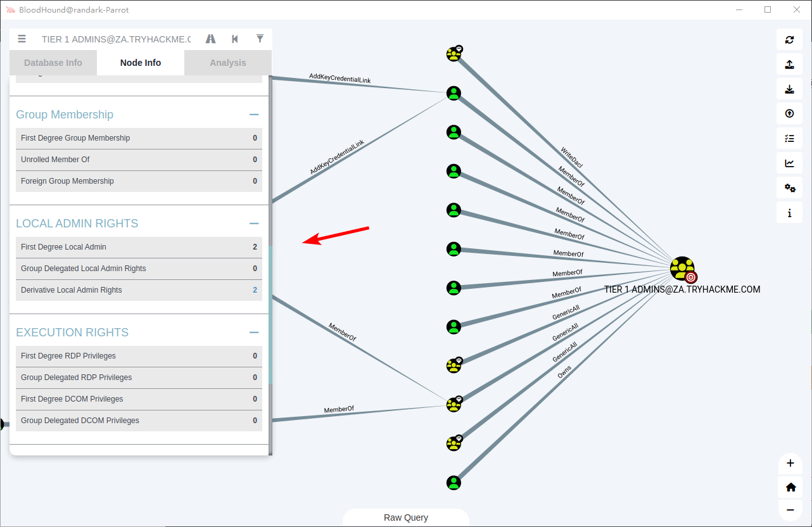Click the export graph icon

[x=789, y=64]
